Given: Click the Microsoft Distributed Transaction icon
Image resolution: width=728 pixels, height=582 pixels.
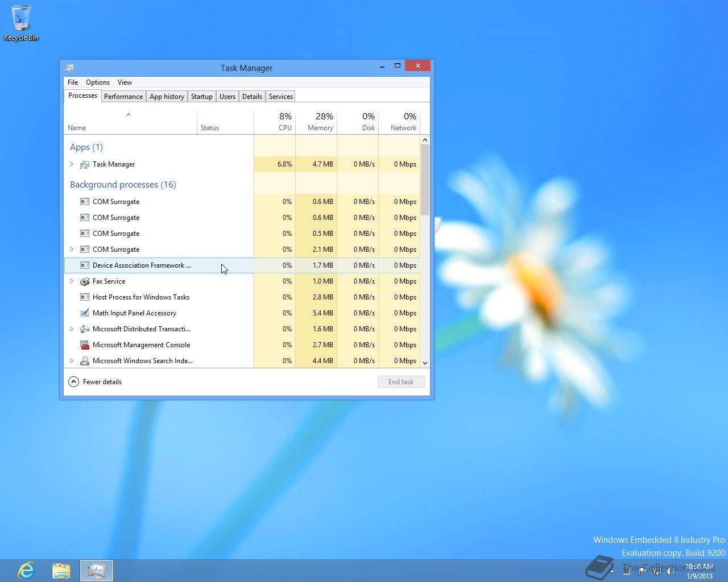Looking at the screenshot, I should 85,329.
